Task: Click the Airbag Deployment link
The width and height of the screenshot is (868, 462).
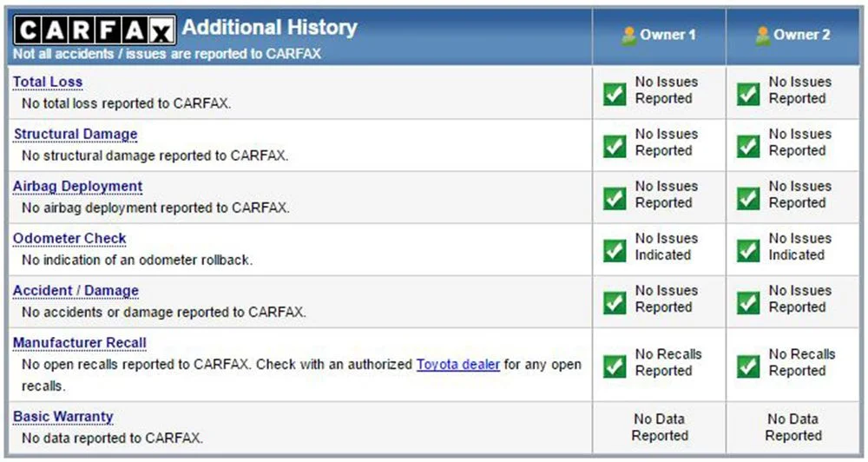Action: [x=77, y=187]
